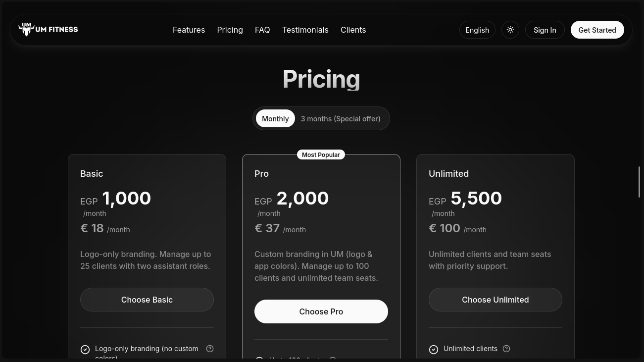Screen dimensions: 644x362
Task: Click Clients nav link
Action: pos(353,30)
